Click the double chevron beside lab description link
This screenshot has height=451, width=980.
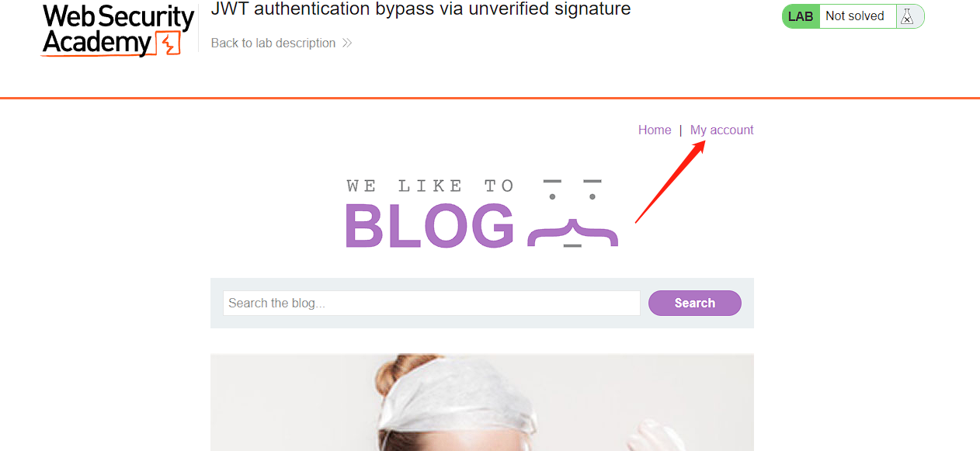(347, 43)
